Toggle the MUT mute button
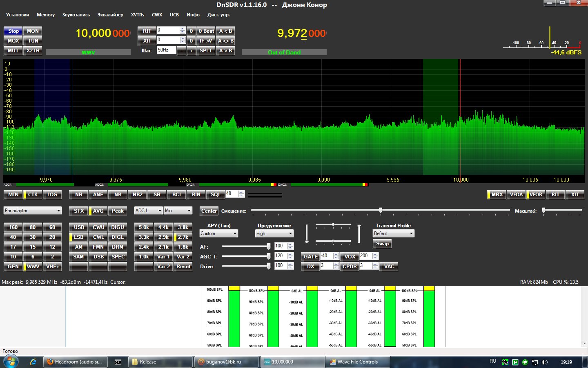This screenshot has width=588, height=368. [13, 51]
